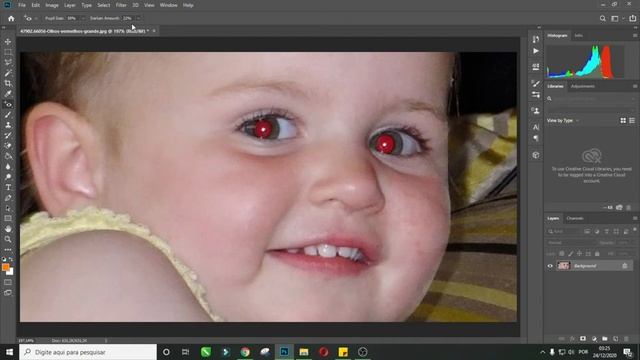Screen dimensions: 640x360
Task: Reset default foreground and background colors
Action: pos(4,259)
